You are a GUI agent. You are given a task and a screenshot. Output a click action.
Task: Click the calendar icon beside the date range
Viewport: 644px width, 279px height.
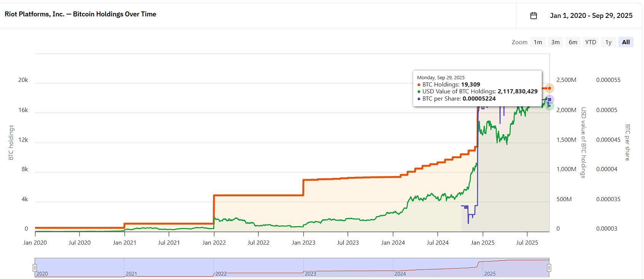534,16
